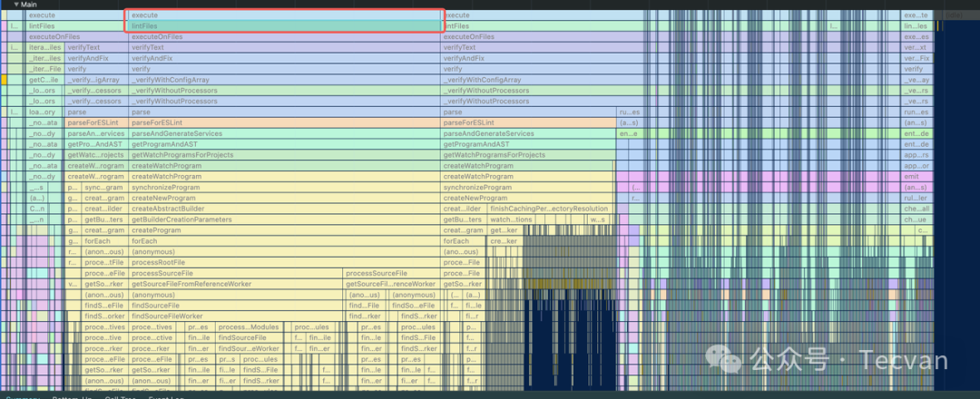Select the 'w...s' call frame
The width and height of the screenshot is (980, 399).
[x=598, y=219]
